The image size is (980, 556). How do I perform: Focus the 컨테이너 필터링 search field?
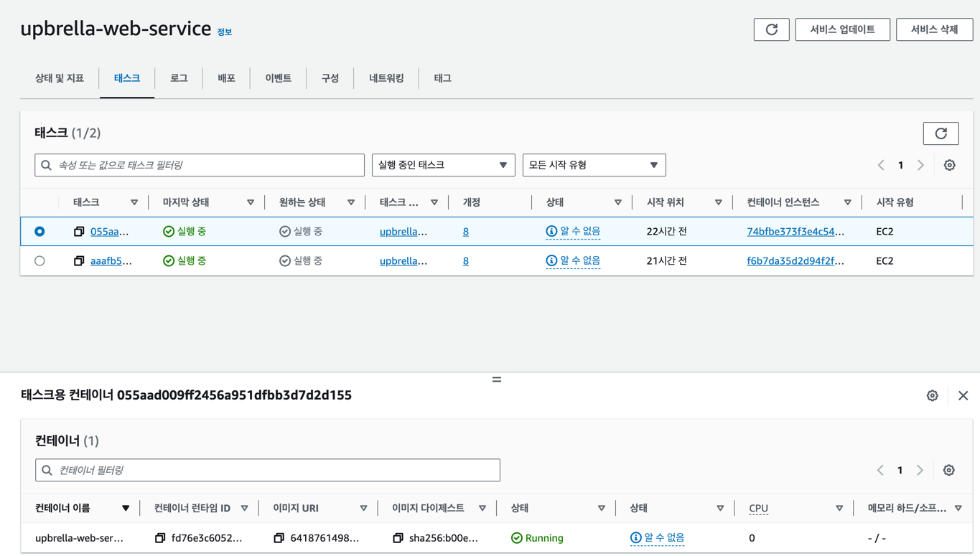(x=268, y=470)
